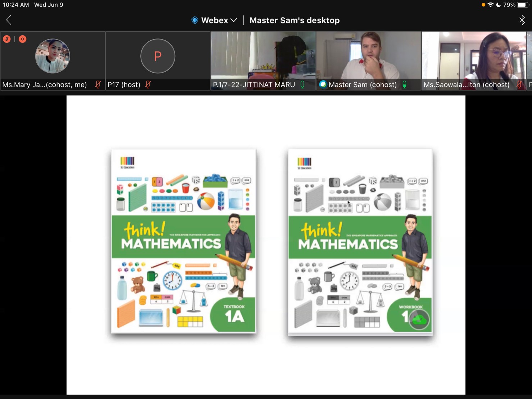
Task: Tap the sharing indicator icon beside Master Sam
Action: (x=323, y=85)
